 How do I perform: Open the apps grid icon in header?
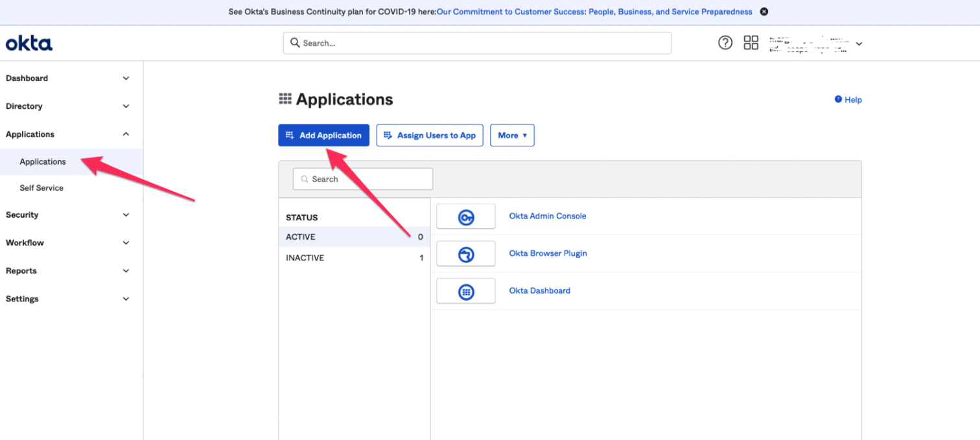coord(751,43)
